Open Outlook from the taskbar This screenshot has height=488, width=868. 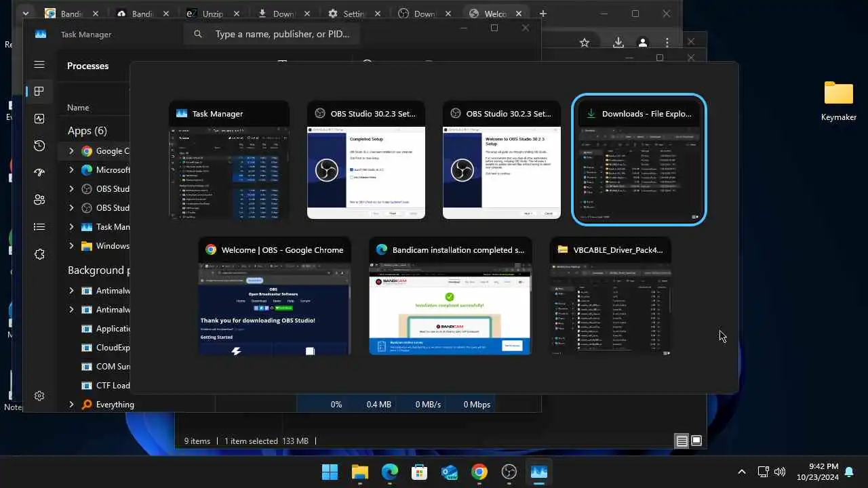449,472
